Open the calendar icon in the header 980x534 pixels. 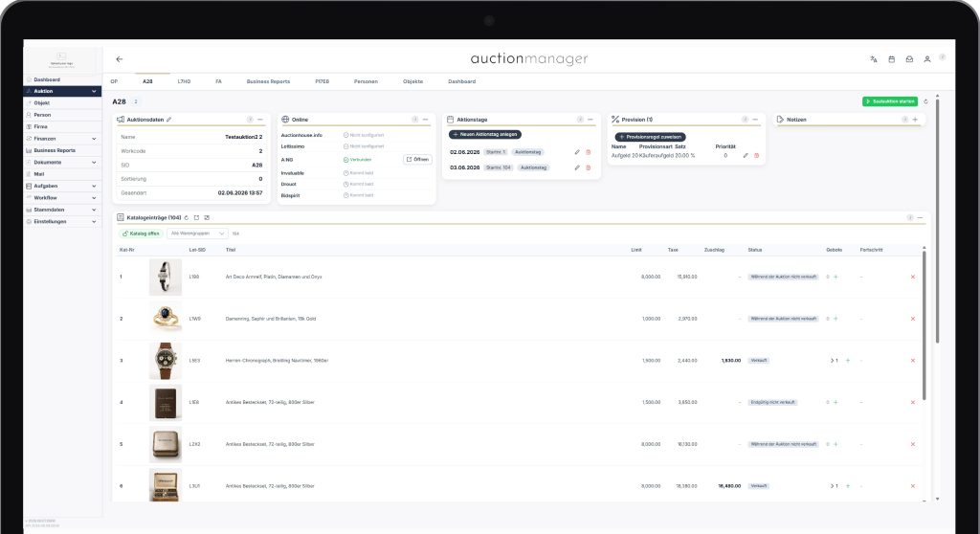click(891, 59)
